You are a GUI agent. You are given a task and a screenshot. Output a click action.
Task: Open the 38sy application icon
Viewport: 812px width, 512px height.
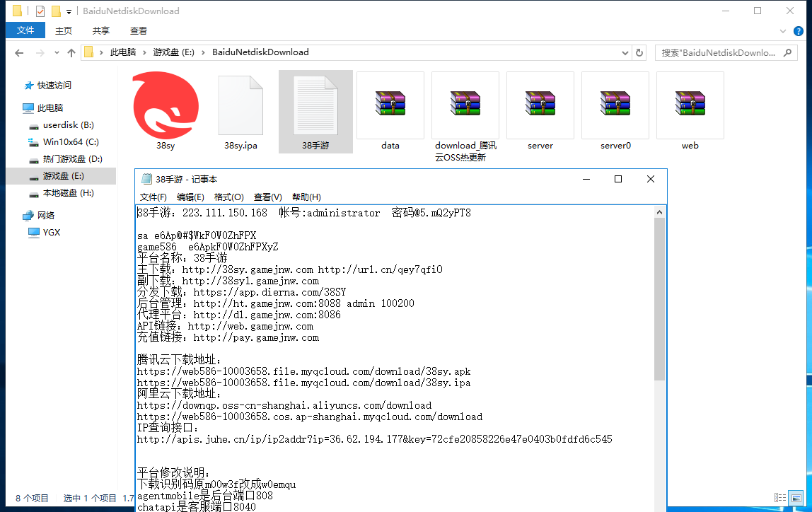(x=166, y=106)
